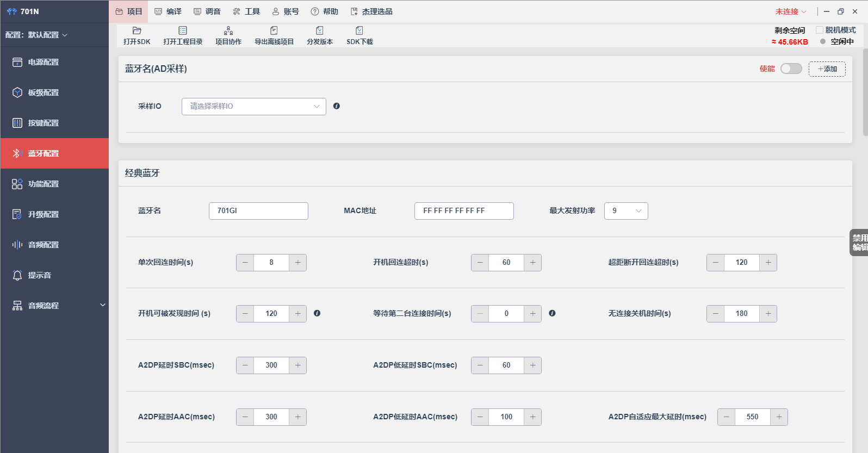The image size is (868, 453).
Task: Click the A2DP自适应最大延时 value field 550
Action: 753,417
